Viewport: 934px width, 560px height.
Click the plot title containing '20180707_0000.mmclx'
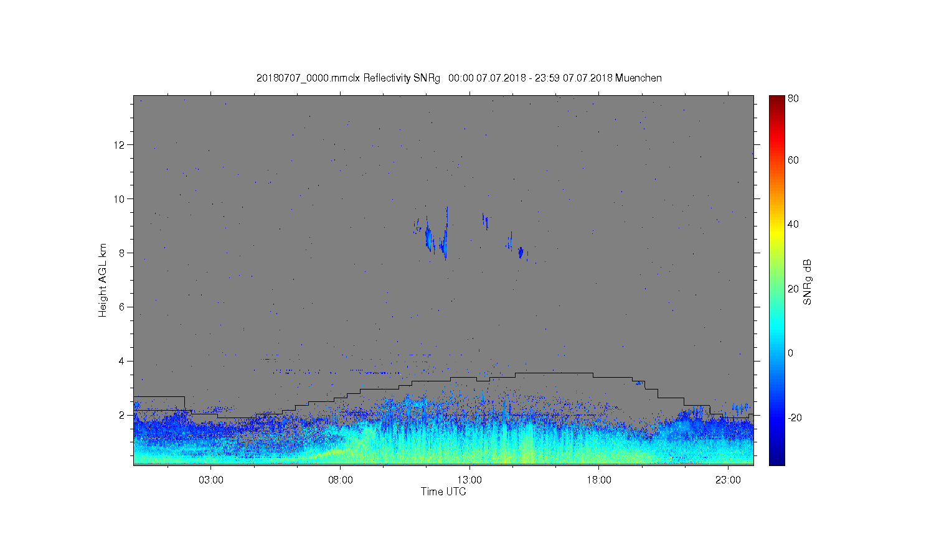(459, 78)
